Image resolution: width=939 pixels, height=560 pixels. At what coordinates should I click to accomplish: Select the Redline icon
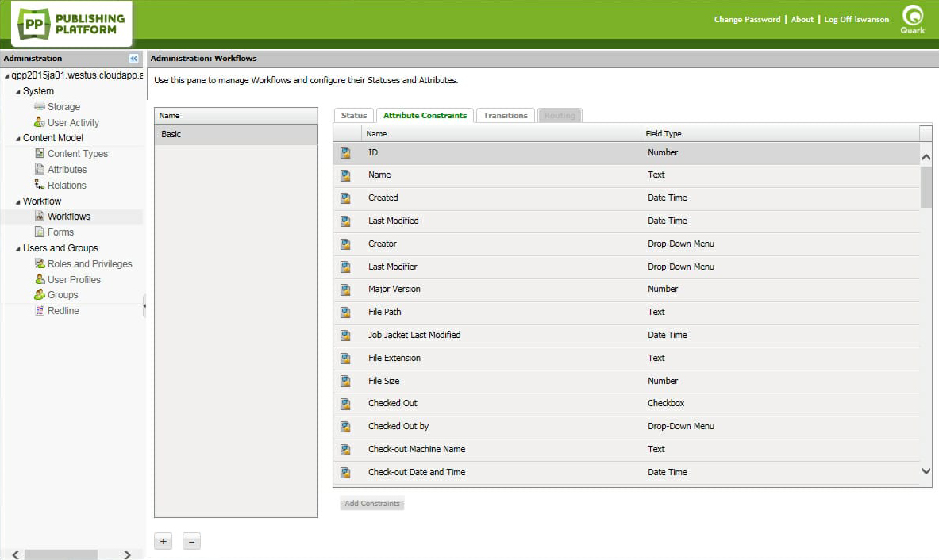(40, 310)
